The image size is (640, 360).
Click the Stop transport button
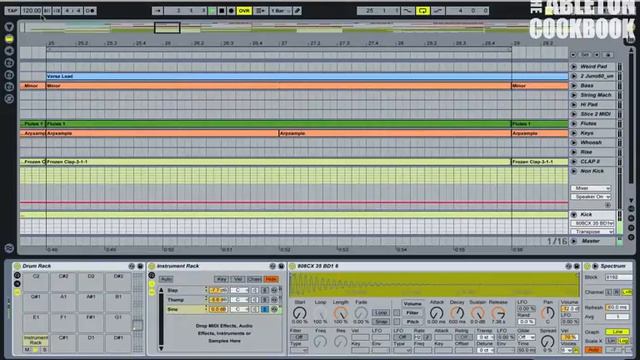point(222,11)
